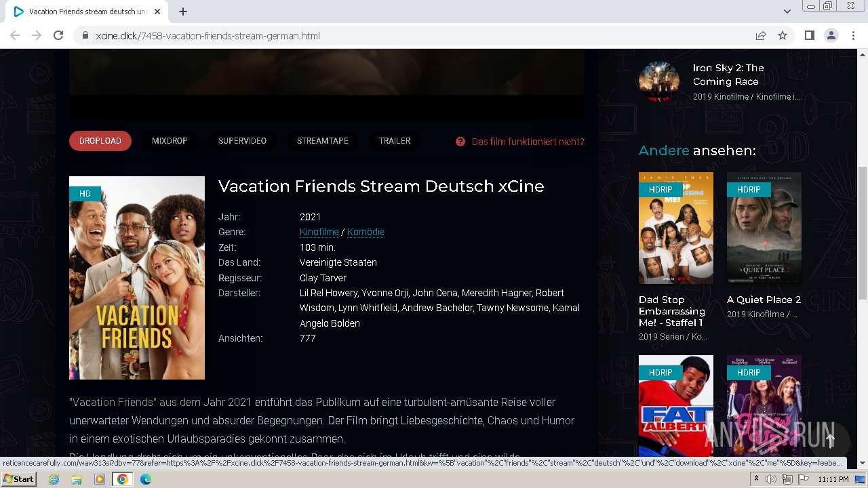Screen dimensions: 868x488
Task: Go back to previous page
Action: (15, 36)
